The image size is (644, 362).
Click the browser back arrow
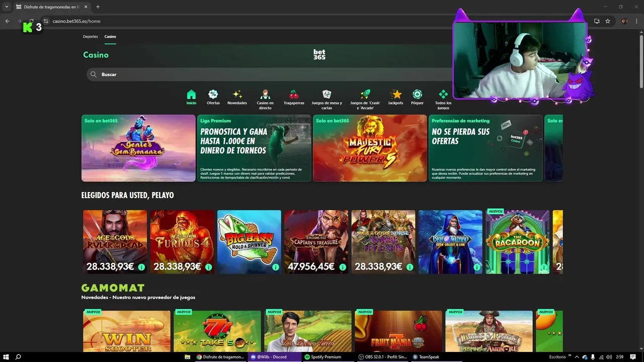tap(7, 21)
